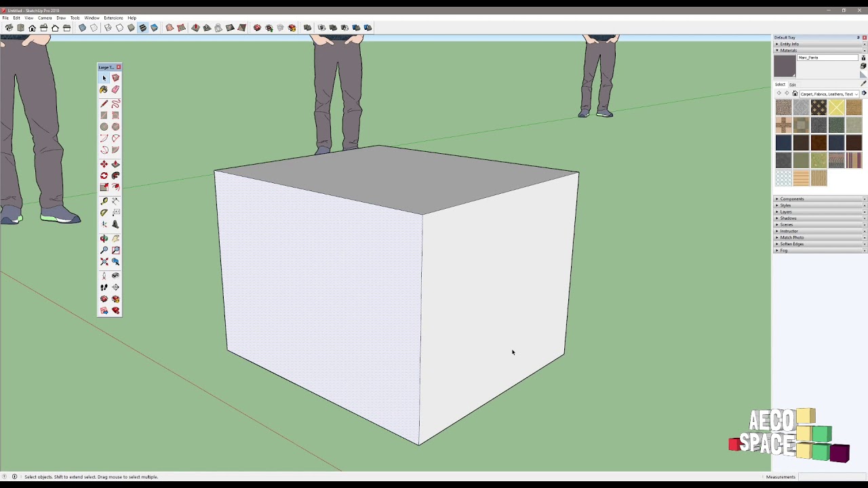Pick the dark navy blue swatch

(x=783, y=142)
